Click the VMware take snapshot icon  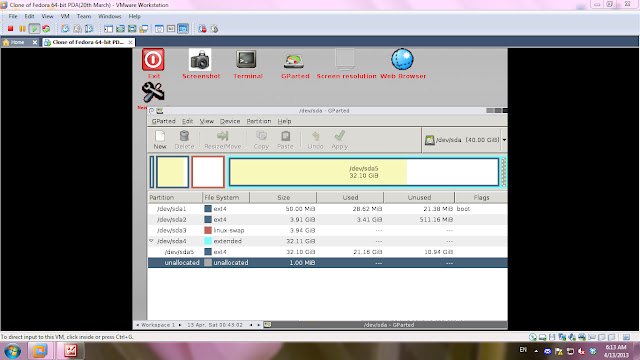tap(65, 29)
